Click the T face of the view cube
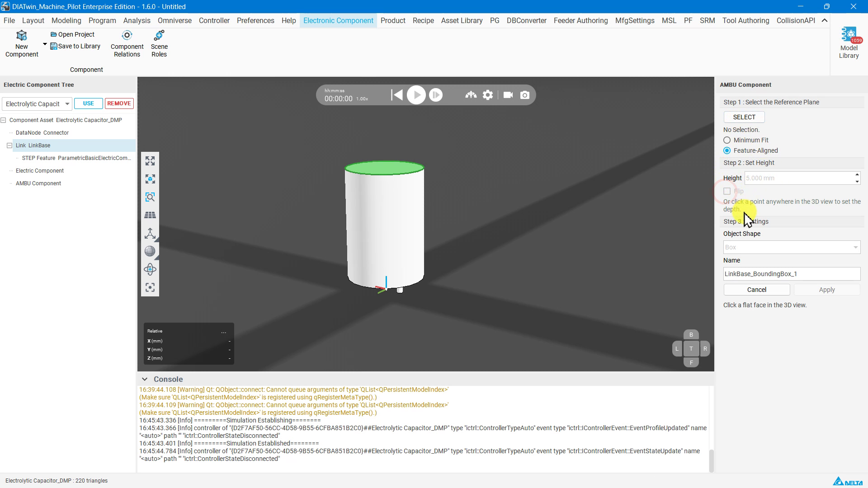This screenshot has width=868, height=488. pos(691,349)
